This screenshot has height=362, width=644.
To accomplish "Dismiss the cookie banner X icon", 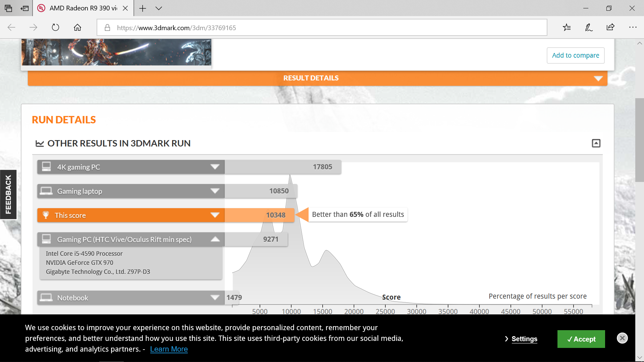I will [x=622, y=338].
